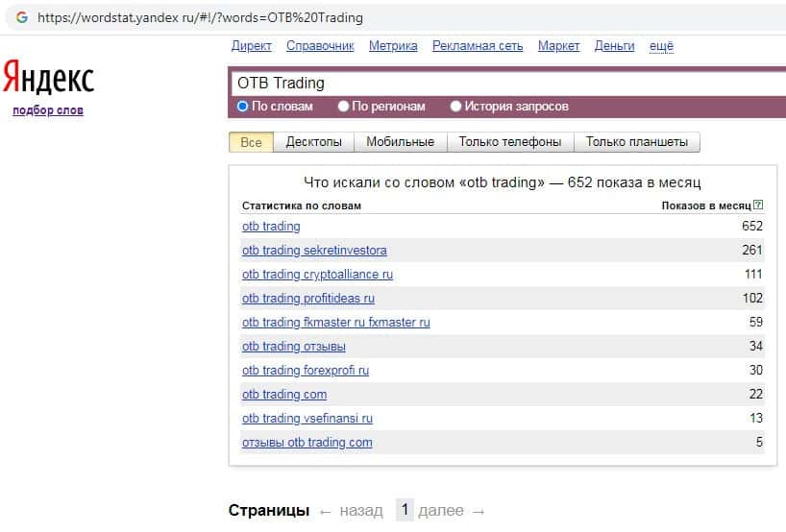
Task: Click the browser address bar URL
Action: tap(201, 18)
